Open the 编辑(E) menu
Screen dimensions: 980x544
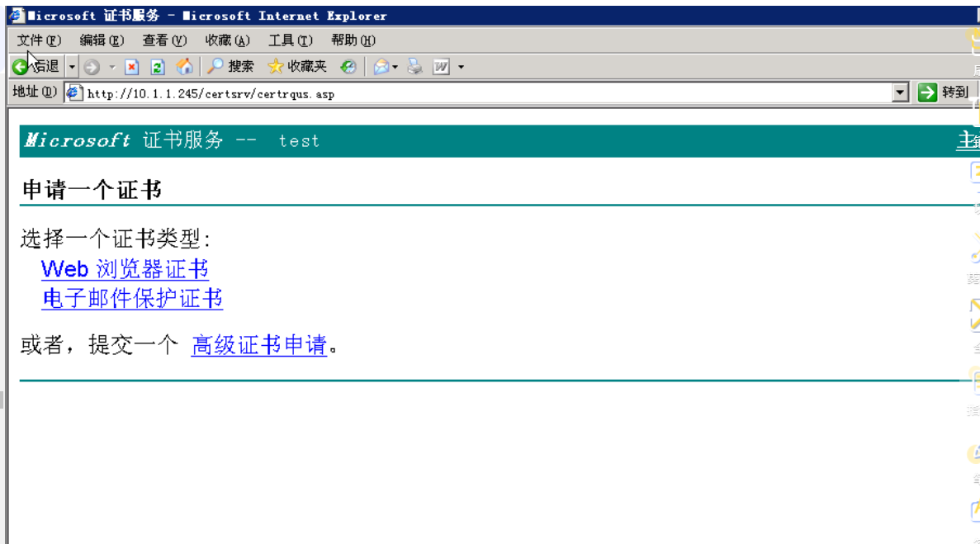pos(102,40)
